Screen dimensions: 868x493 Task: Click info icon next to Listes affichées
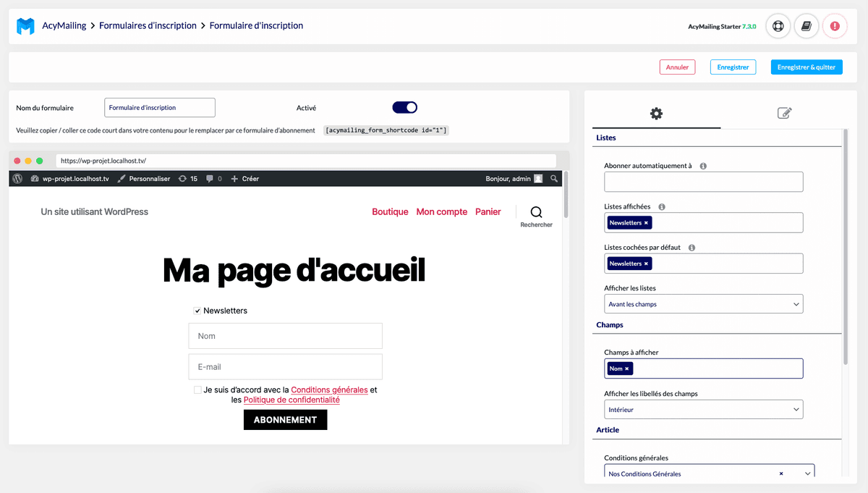pos(662,207)
